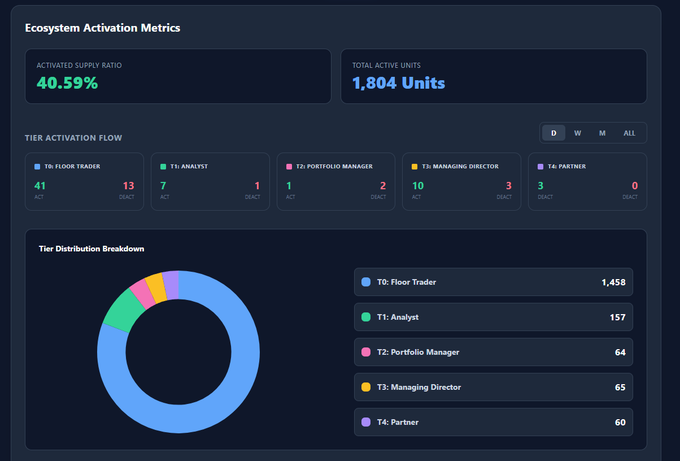Click yellow swatch beside T3: Managing Director legend
Image resolution: width=680 pixels, height=461 pixels.
click(x=366, y=387)
